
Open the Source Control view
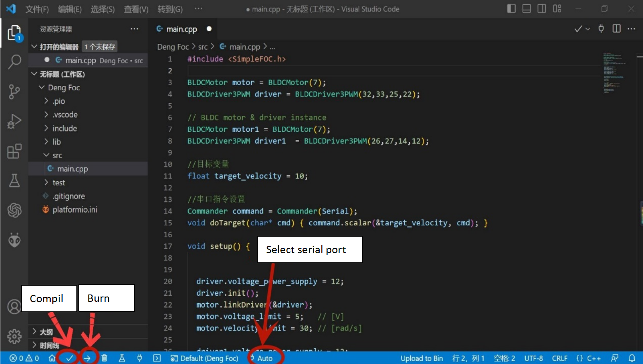14,92
